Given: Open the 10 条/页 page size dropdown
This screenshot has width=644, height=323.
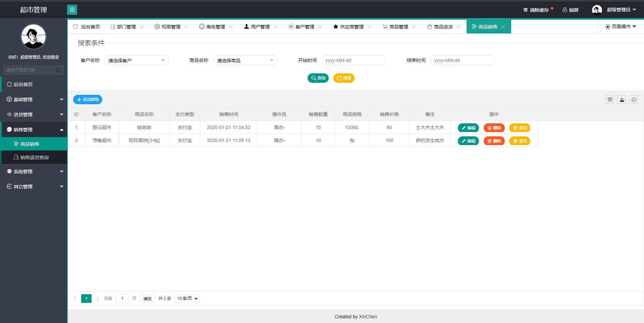Looking at the screenshot, I should 187,299.
